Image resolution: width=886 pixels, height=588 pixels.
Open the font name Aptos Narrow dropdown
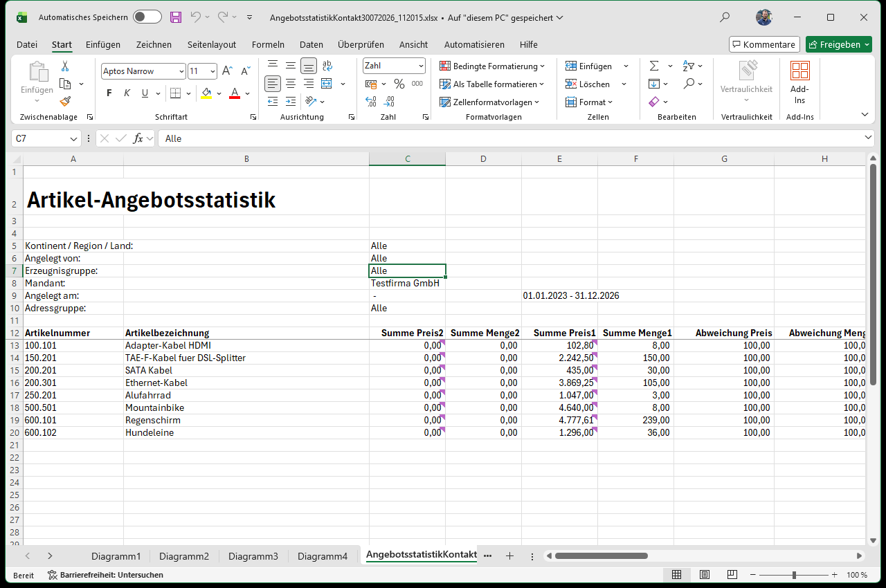181,71
